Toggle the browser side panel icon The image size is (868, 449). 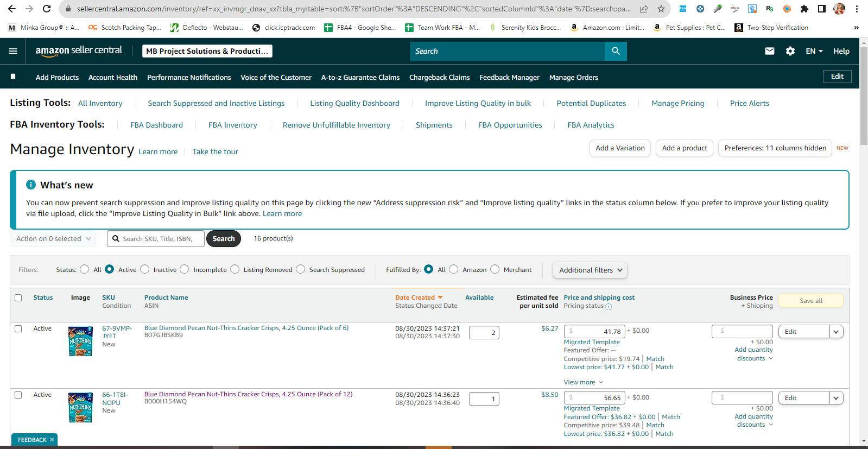822,9
